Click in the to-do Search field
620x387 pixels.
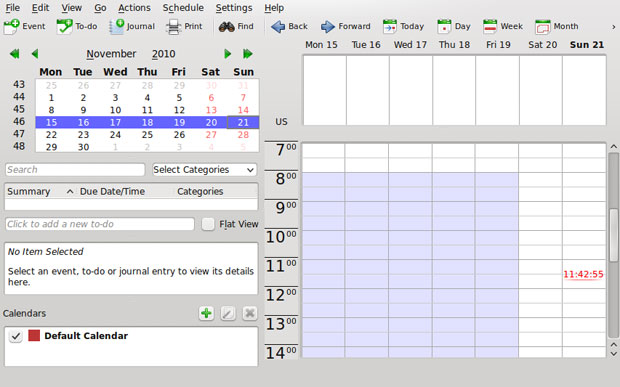click(x=75, y=170)
